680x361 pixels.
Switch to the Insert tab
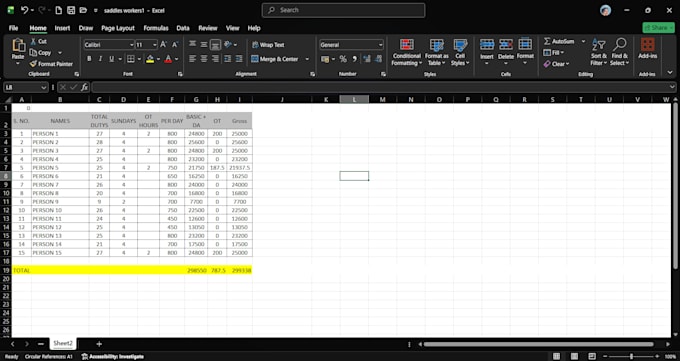coord(62,28)
